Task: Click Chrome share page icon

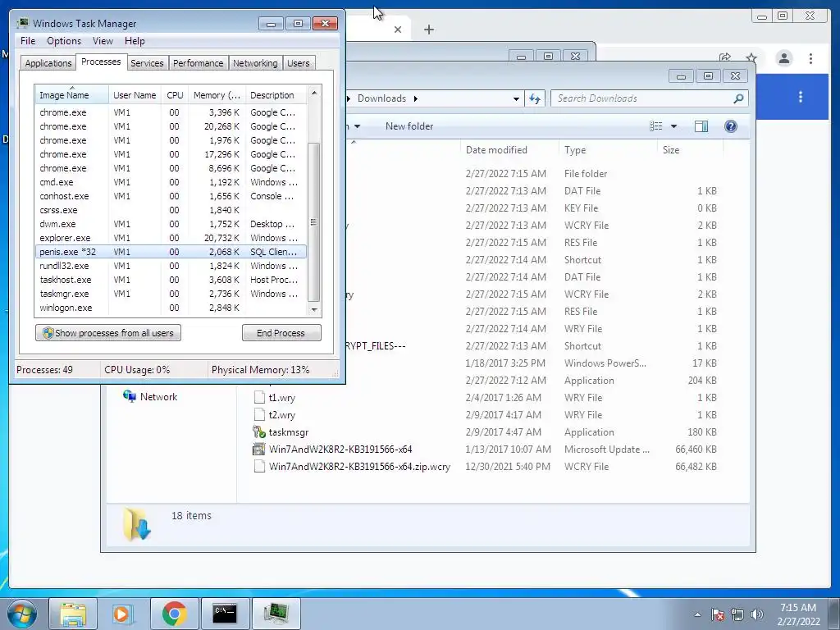Action: click(725, 58)
